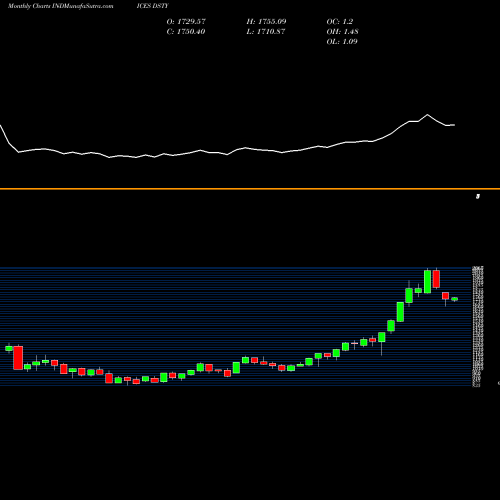Click the tallest green candlestick near the top

coord(427,282)
